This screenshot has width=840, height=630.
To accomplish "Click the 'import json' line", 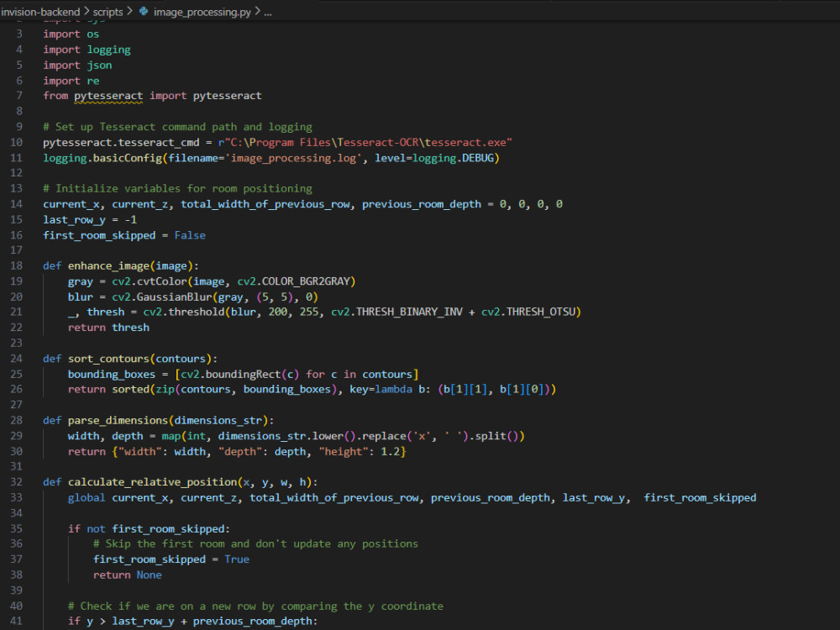I will pyautogui.click(x=77, y=66).
